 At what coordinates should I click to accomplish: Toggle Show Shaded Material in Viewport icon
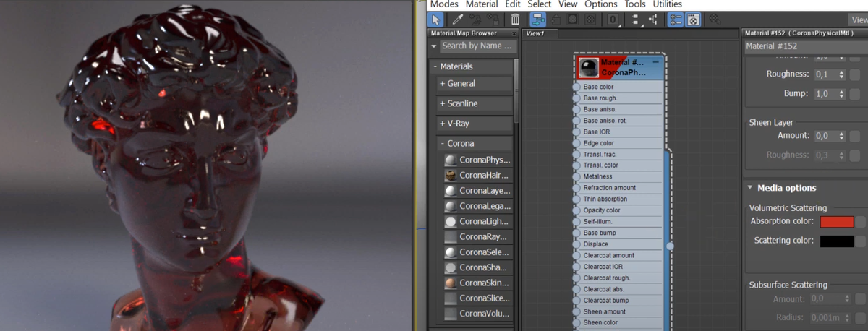(572, 20)
